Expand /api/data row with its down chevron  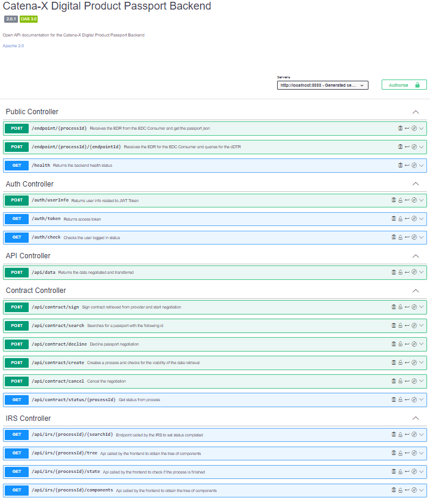tap(421, 272)
